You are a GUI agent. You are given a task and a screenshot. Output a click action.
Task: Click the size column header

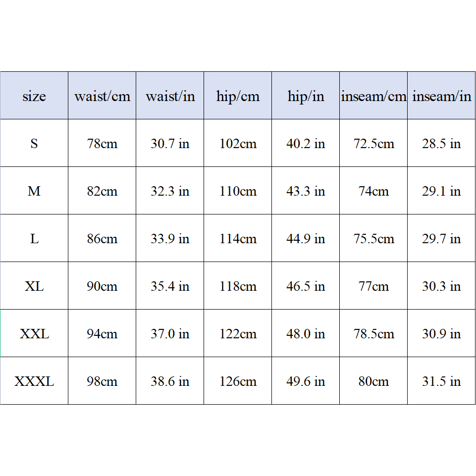(34, 96)
